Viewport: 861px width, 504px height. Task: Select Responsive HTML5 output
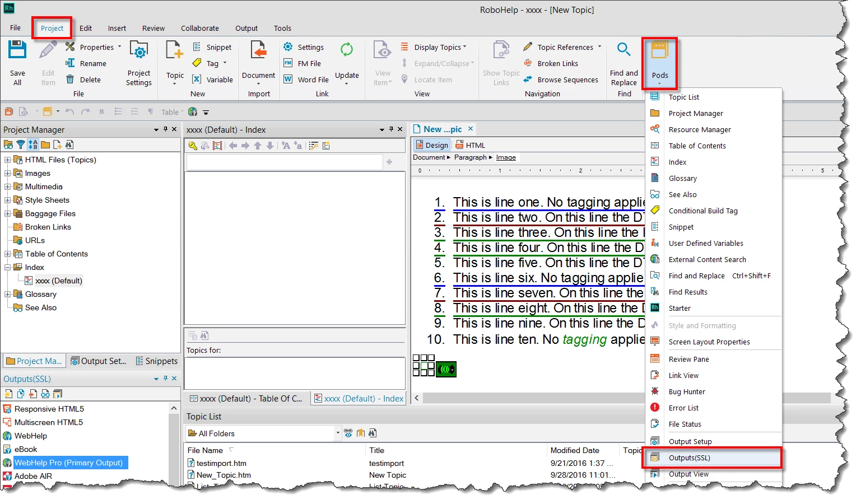click(x=49, y=409)
